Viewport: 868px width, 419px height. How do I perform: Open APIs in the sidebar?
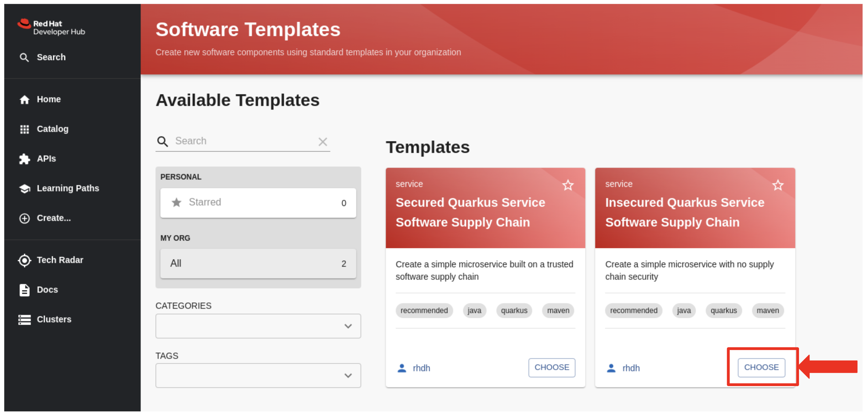click(46, 159)
